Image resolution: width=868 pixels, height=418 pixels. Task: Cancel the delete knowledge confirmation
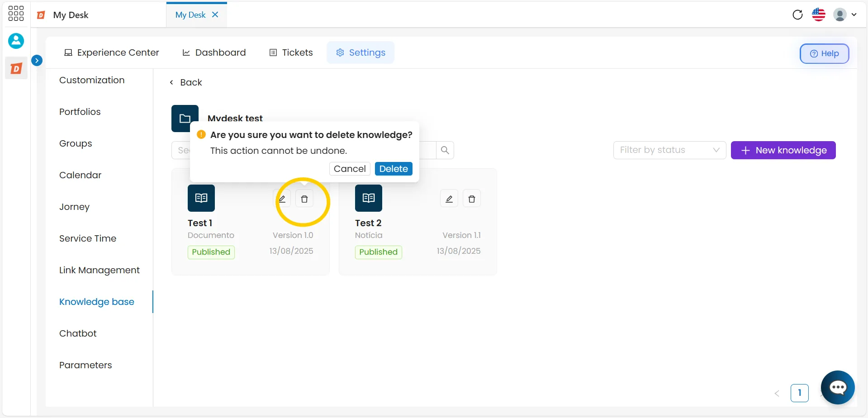point(350,169)
